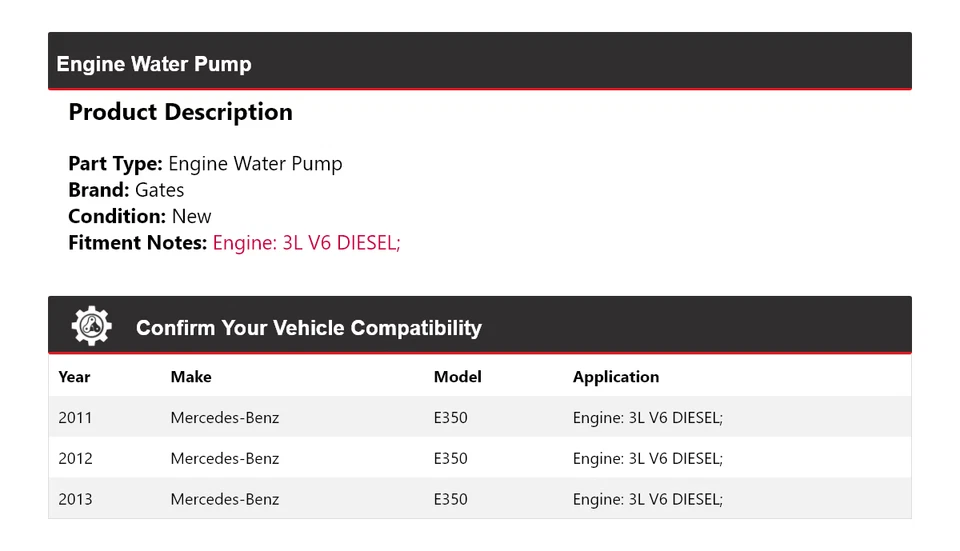Viewport: 960px width, 551px height.
Task: Click Mercedes-Benz in the 2013 row
Action: point(225,499)
